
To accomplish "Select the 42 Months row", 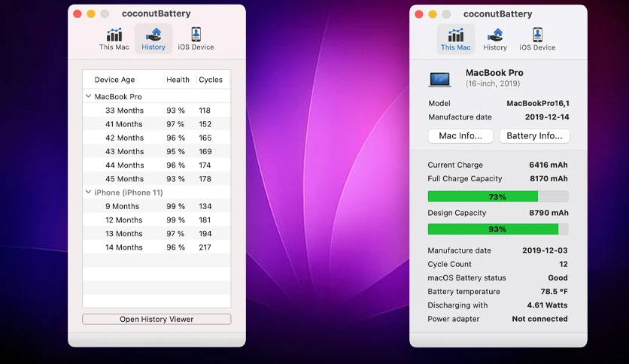I will coord(156,138).
